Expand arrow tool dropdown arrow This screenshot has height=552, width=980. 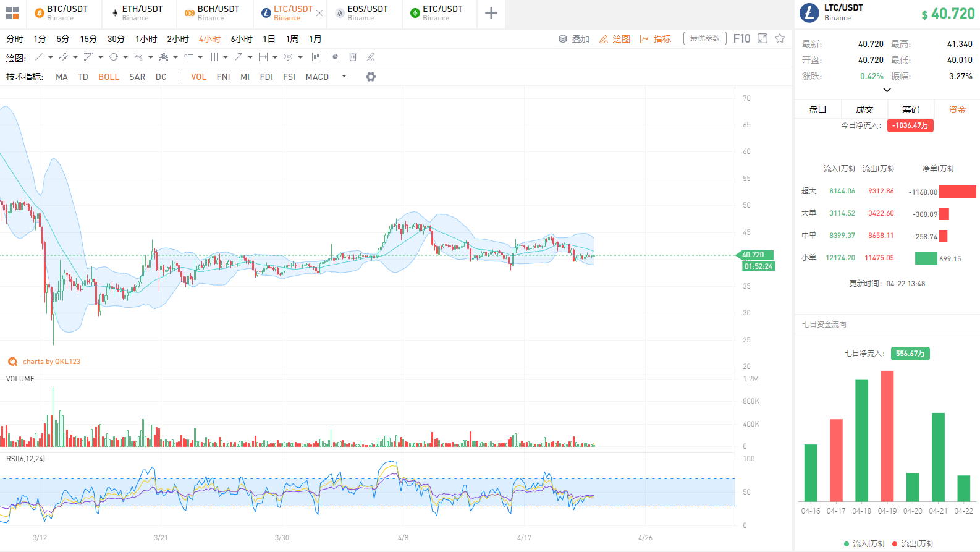click(x=250, y=57)
